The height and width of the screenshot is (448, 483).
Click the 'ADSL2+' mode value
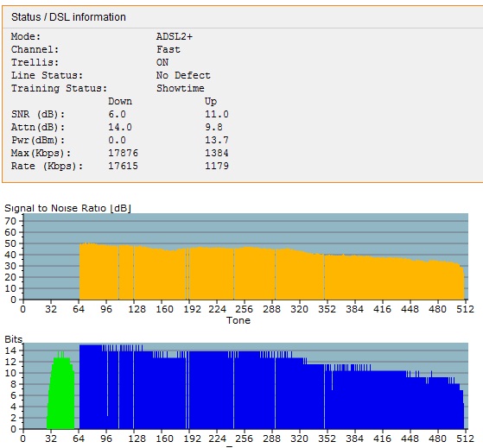pos(175,36)
